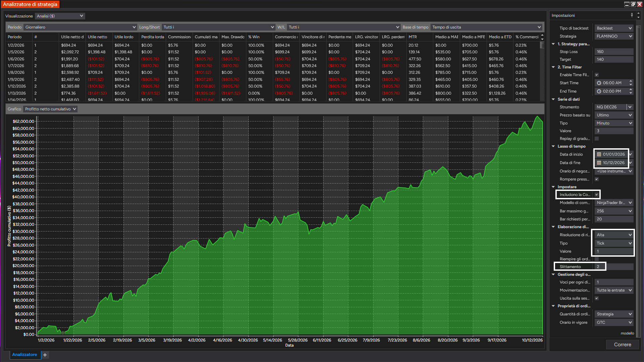
Task: Add a new tab with plus icon
Action: (45, 355)
